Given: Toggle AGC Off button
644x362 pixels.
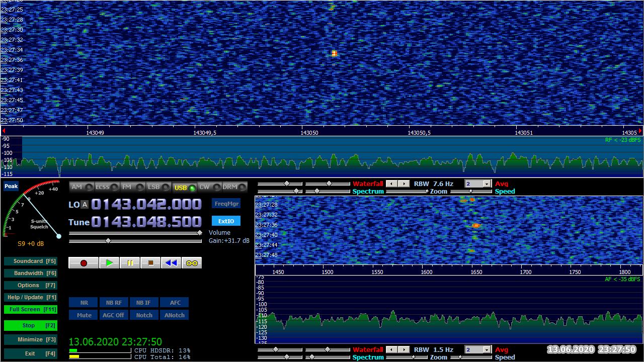Looking at the screenshot, I should [x=114, y=315].
